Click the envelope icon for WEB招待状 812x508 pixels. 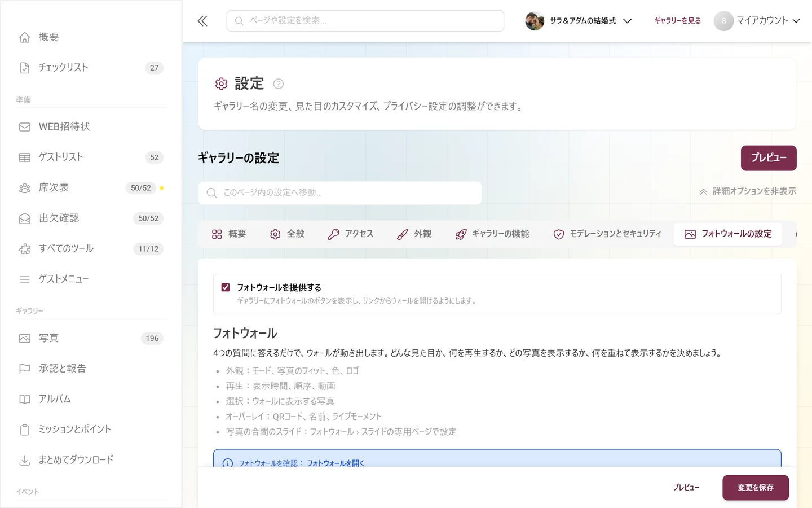(25, 127)
